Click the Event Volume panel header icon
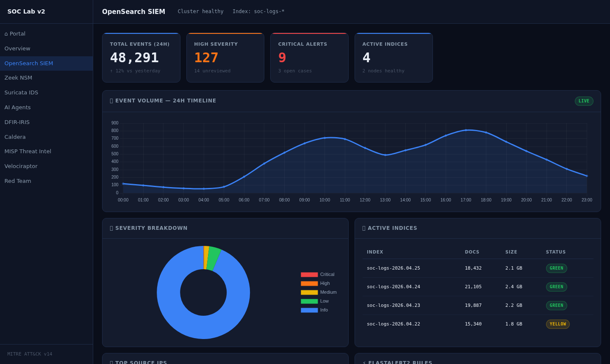The height and width of the screenshot is (364, 610). click(111, 100)
